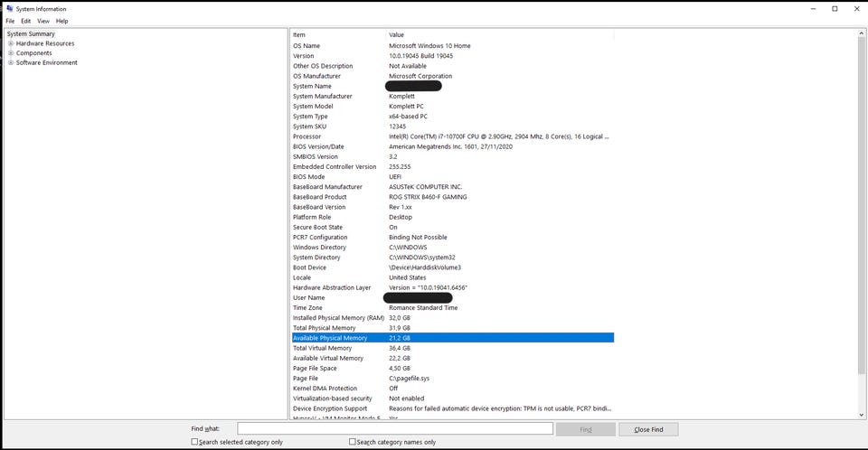Image resolution: width=868 pixels, height=450 pixels.
Task: Select System Summary in the tree
Action: click(x=31, y=33)
